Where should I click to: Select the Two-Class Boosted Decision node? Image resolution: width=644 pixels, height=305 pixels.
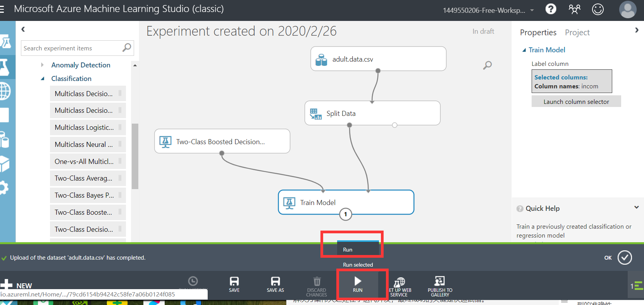click(x=222, y=141)
